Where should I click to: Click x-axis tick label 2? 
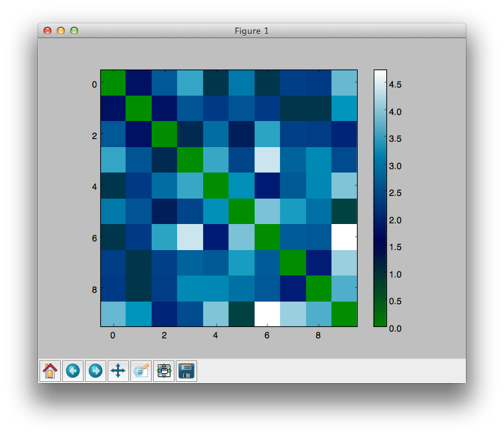point(164,336)
